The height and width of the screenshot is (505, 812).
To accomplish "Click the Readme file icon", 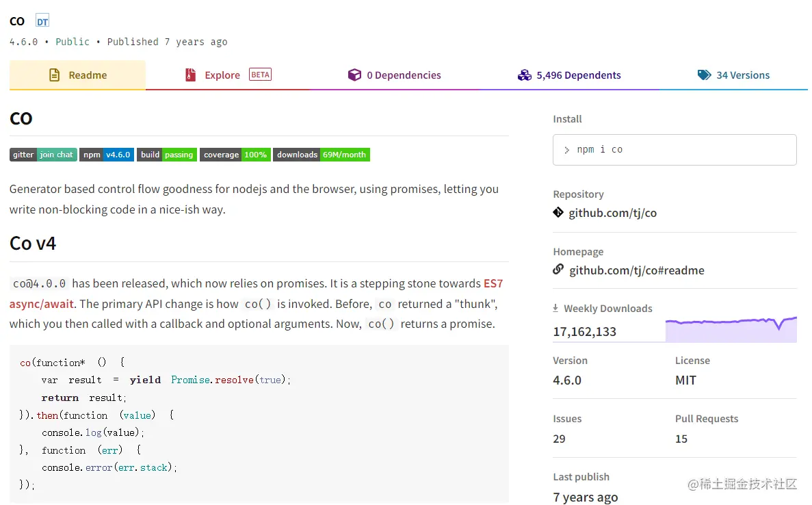I will pyautogui.click(x=55, y=75).
